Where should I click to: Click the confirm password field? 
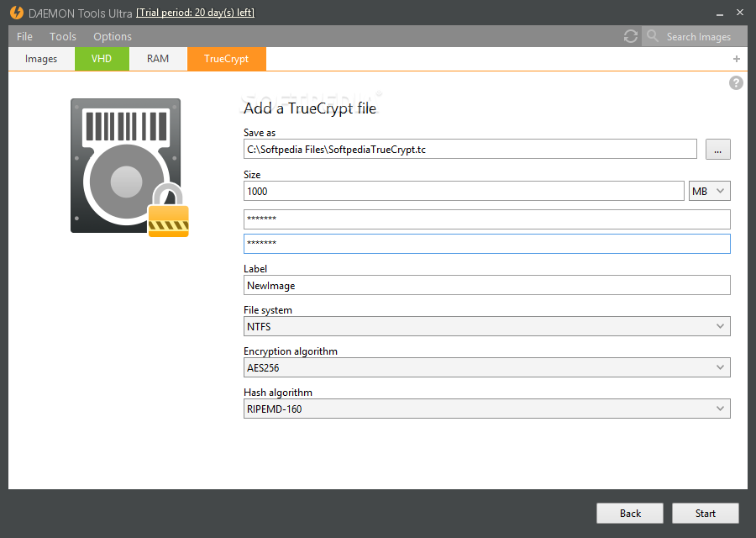tap(487, 244)
